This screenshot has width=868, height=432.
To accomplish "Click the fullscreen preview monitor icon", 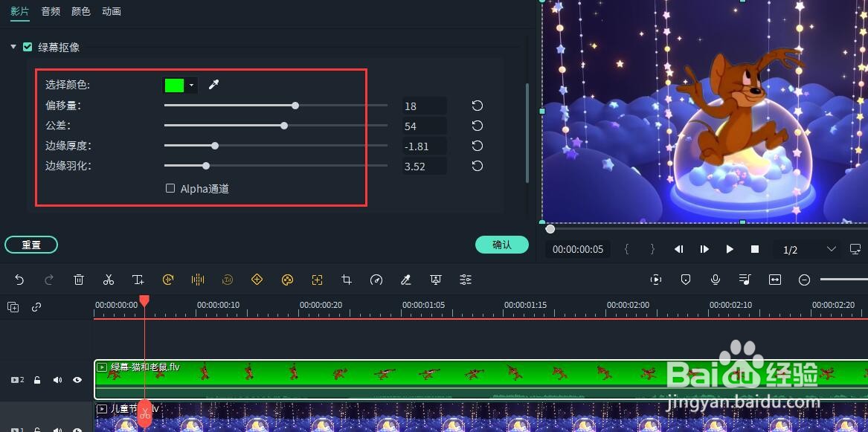I will [855, 249].
